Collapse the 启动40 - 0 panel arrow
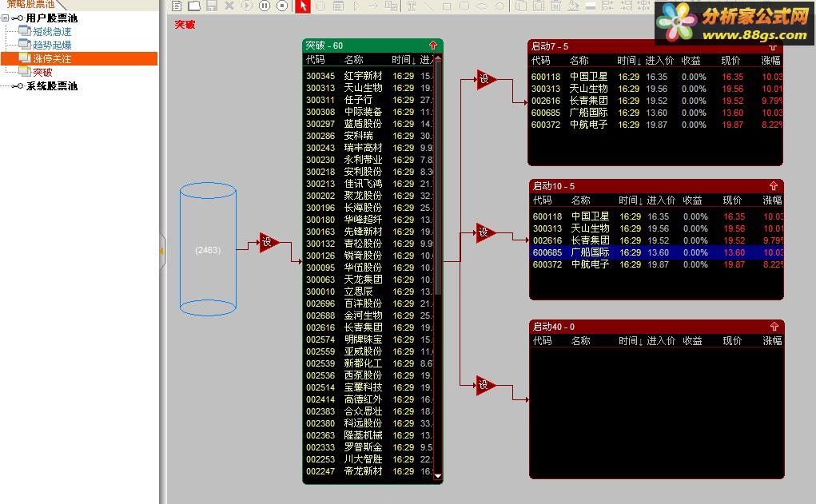This screenshot has height=504, width=816. (x=774, y=326)
